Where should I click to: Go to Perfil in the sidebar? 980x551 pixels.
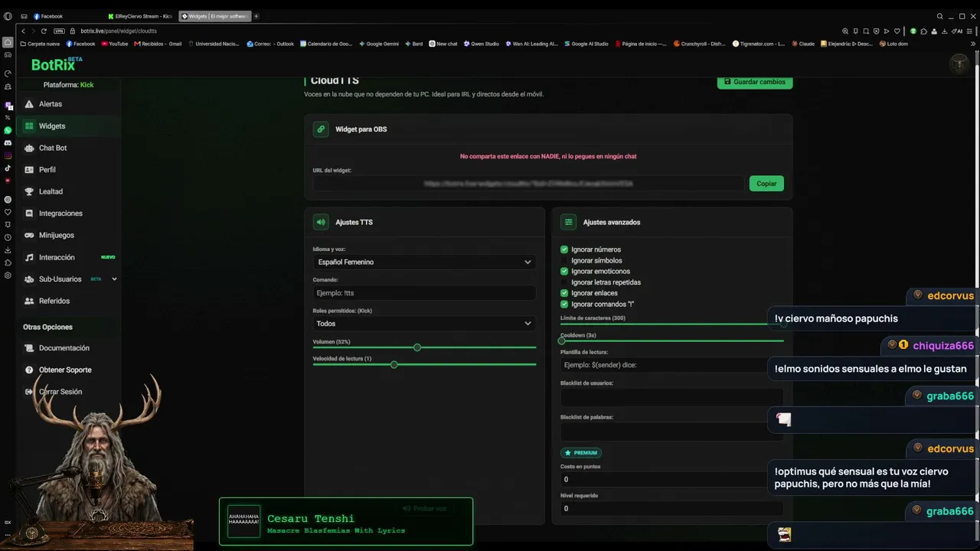69,170
